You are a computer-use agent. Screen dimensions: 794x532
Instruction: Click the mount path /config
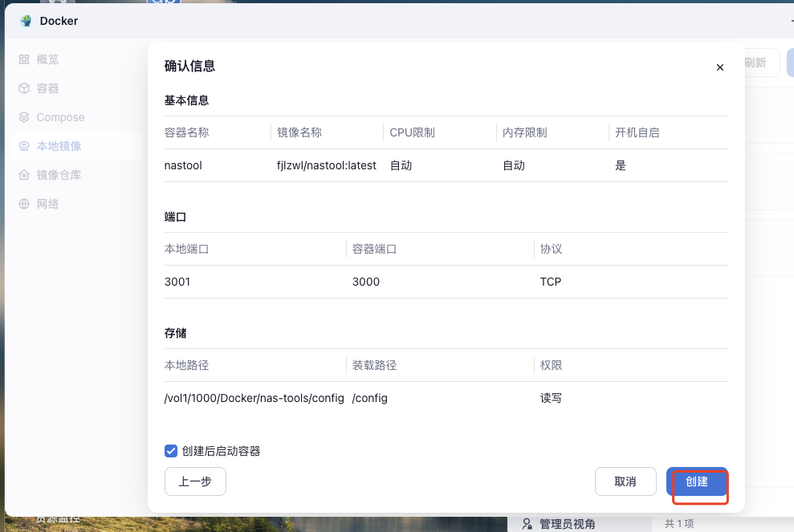(x=369, y=398)
